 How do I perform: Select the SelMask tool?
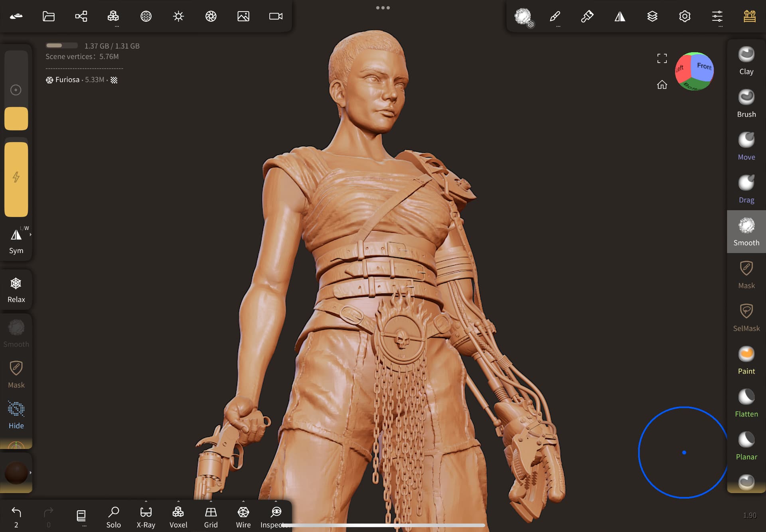point(746,317)
